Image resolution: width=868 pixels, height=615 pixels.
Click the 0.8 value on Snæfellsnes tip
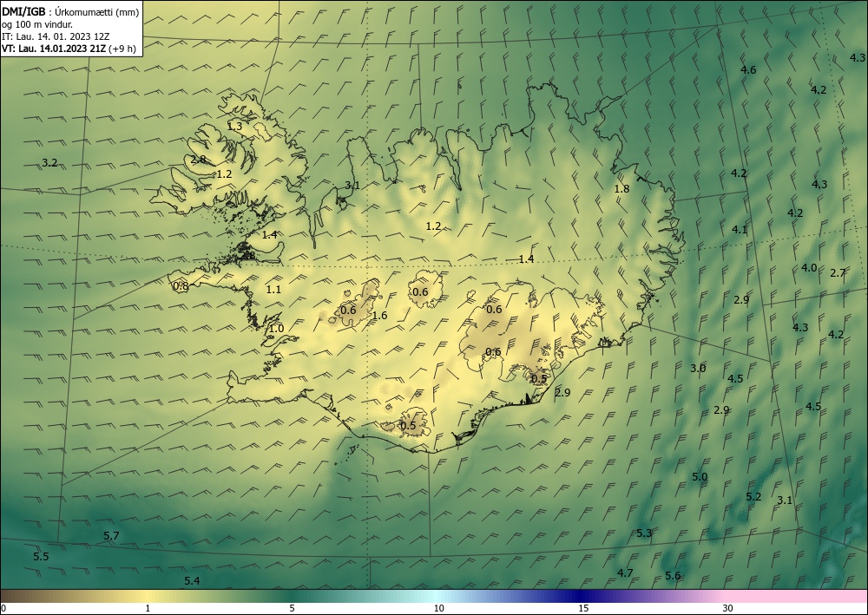[181, 286]
